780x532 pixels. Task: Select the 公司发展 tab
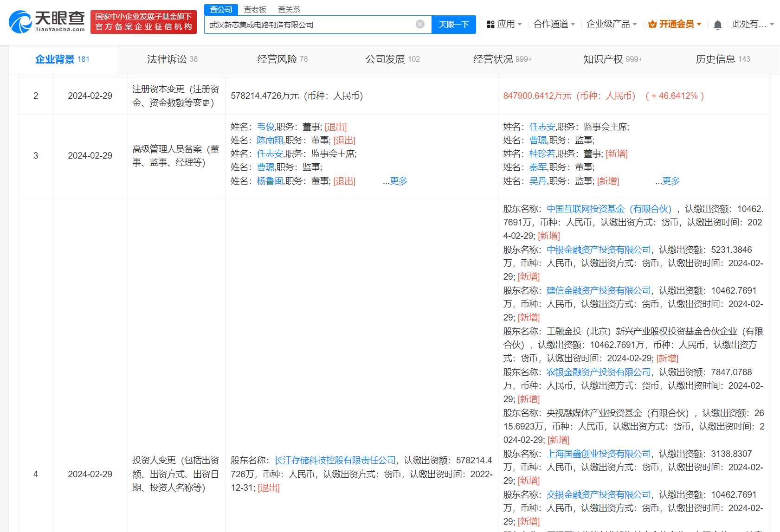tap(393, 59)
